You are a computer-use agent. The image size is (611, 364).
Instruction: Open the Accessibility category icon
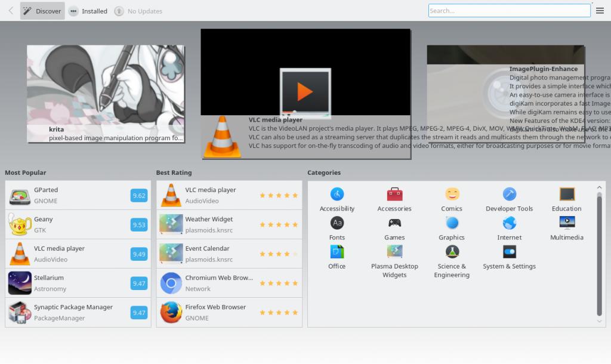tap(337, 195)
